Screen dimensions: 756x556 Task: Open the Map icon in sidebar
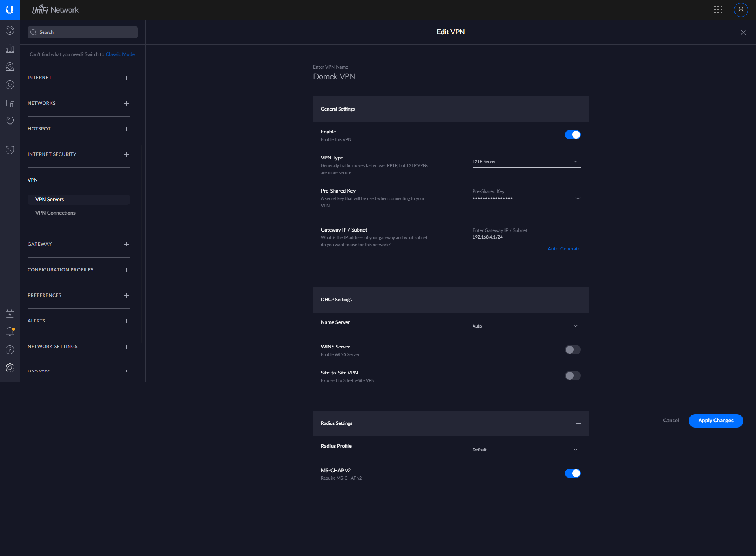click(x=10, y=67)
